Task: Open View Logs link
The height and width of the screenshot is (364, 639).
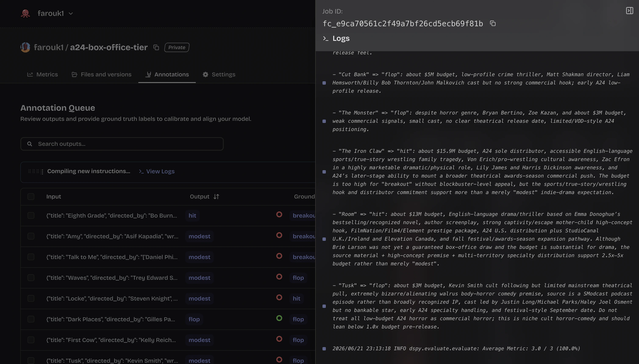Action: click(x=157, y=171)
